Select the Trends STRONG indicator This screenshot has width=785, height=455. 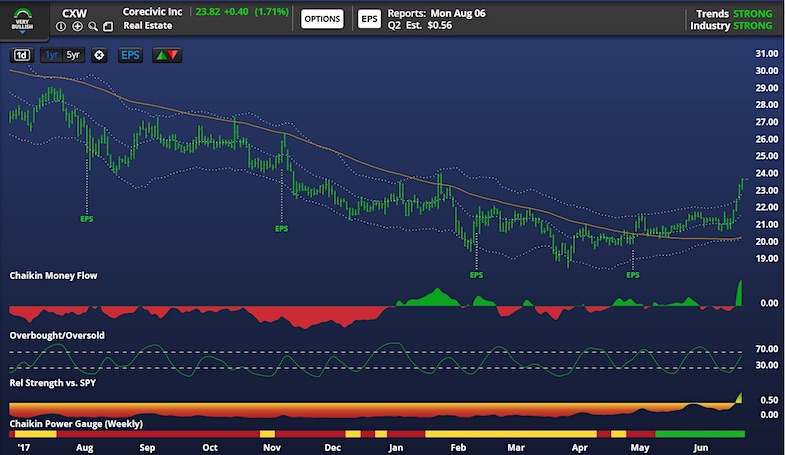(x=734, y=14)
